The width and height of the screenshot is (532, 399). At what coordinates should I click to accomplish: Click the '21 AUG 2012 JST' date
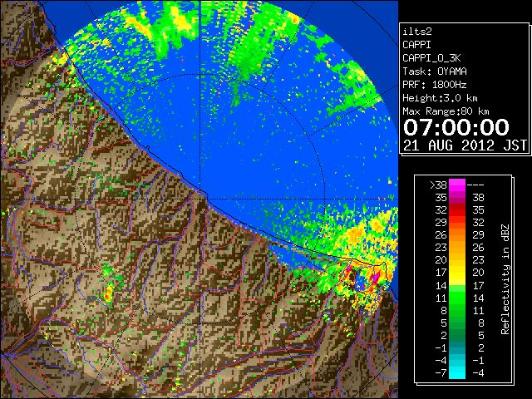465,145
